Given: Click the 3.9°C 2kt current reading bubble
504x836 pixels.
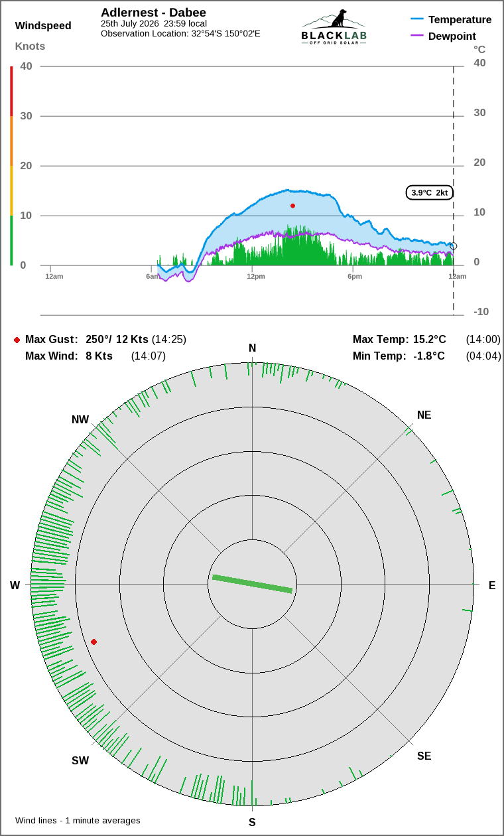Looking at the screenshot, I should [430, 192].
